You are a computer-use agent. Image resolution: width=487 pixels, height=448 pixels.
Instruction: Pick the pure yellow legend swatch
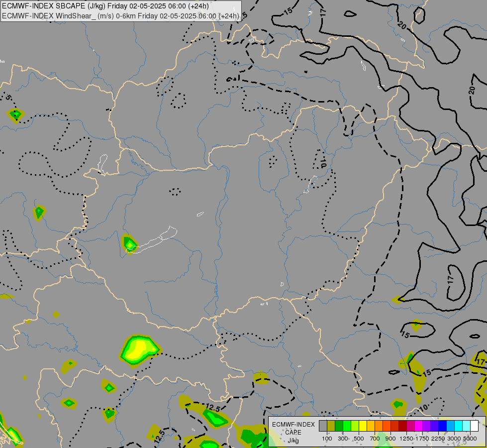pyautogui.click(x=363, y=426)
